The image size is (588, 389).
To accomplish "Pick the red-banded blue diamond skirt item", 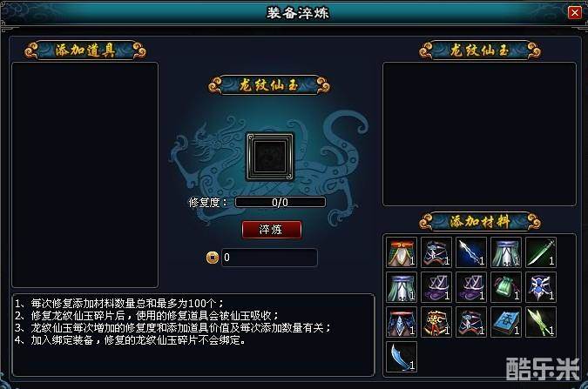I will click(402, 322).
